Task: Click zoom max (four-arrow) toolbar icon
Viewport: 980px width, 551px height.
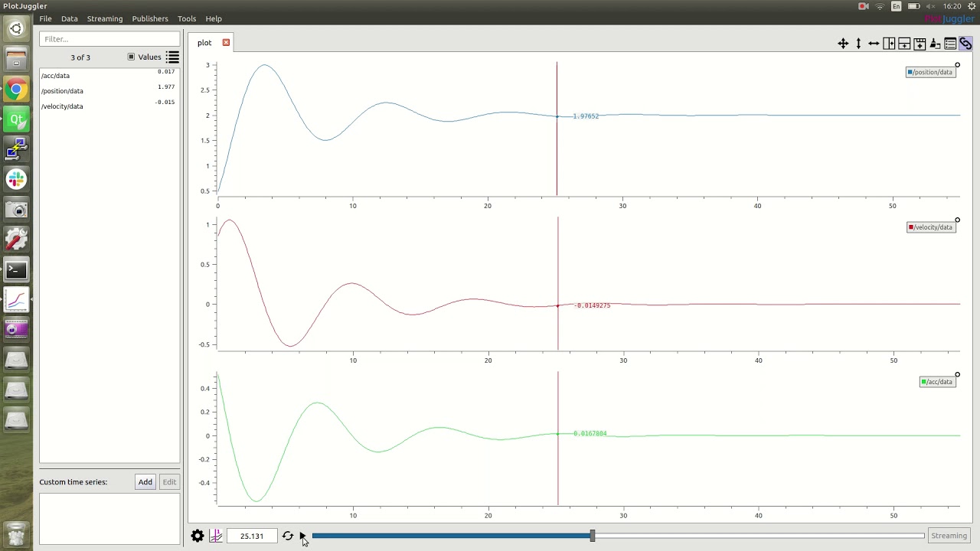Action: click(843, 44)
